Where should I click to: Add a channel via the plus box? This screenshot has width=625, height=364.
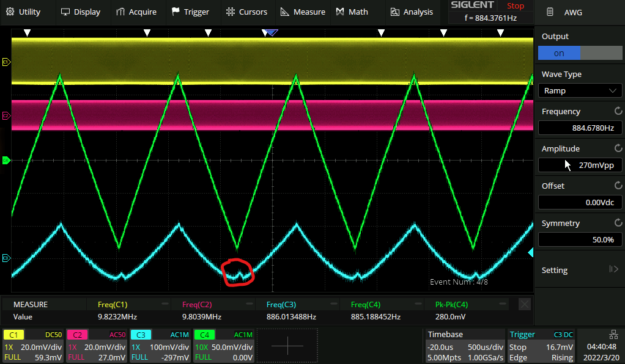click(287, 346)
